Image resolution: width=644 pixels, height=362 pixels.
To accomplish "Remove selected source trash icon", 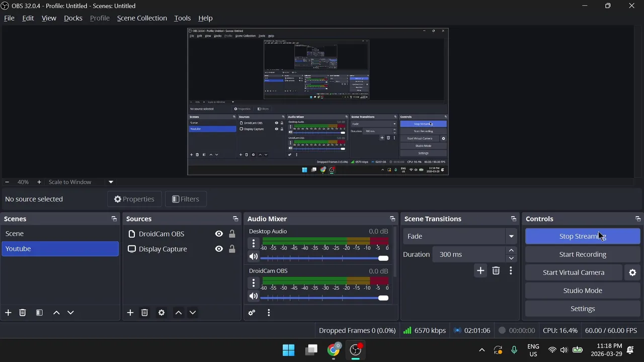I will 144,313.
